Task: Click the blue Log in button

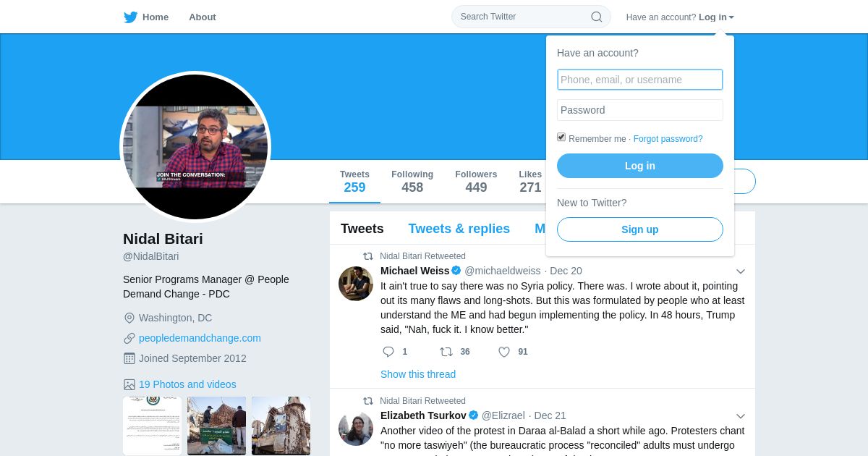Action: point(640,166)
